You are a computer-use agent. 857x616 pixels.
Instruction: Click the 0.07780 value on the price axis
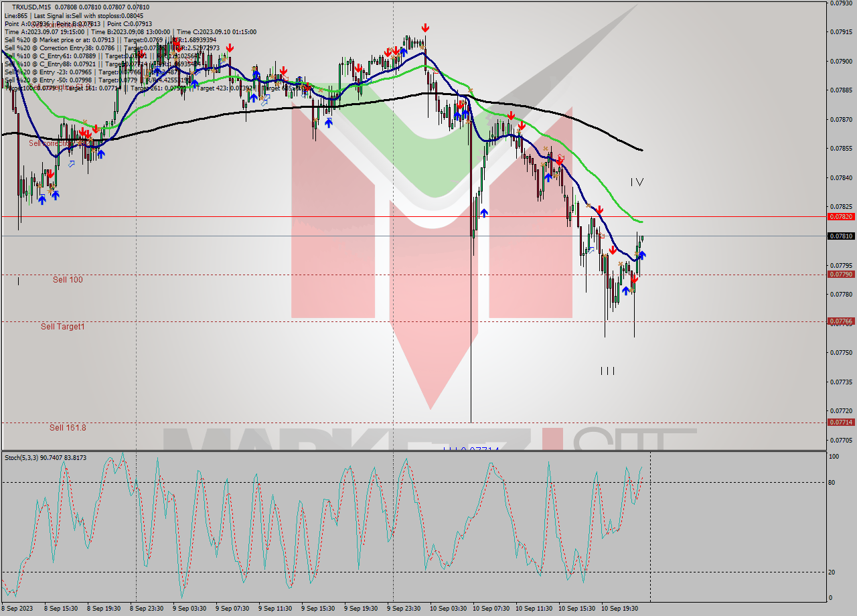click(841, 294)
